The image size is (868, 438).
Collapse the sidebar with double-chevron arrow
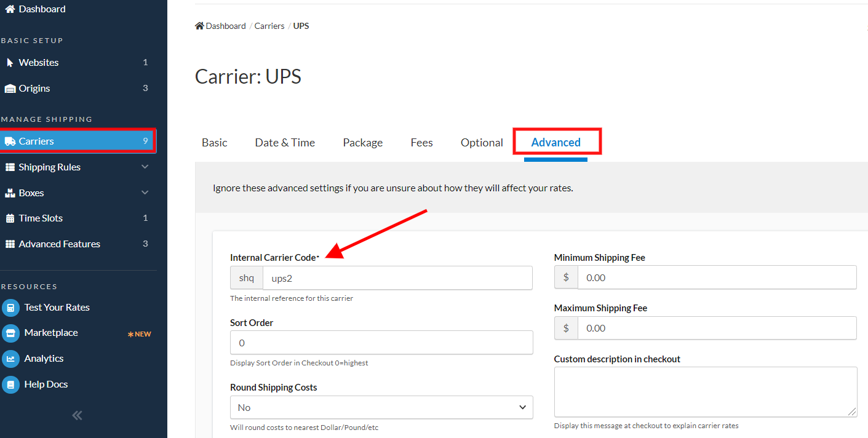coord(77,415)
